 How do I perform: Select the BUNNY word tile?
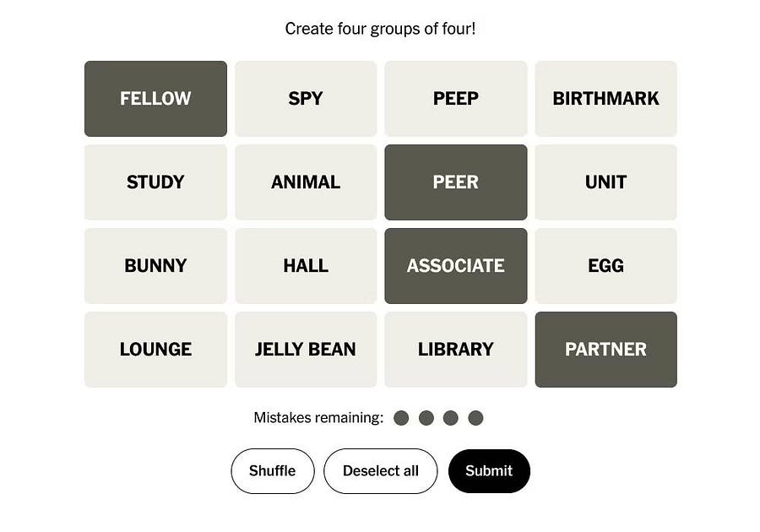[x=155, y=266]
